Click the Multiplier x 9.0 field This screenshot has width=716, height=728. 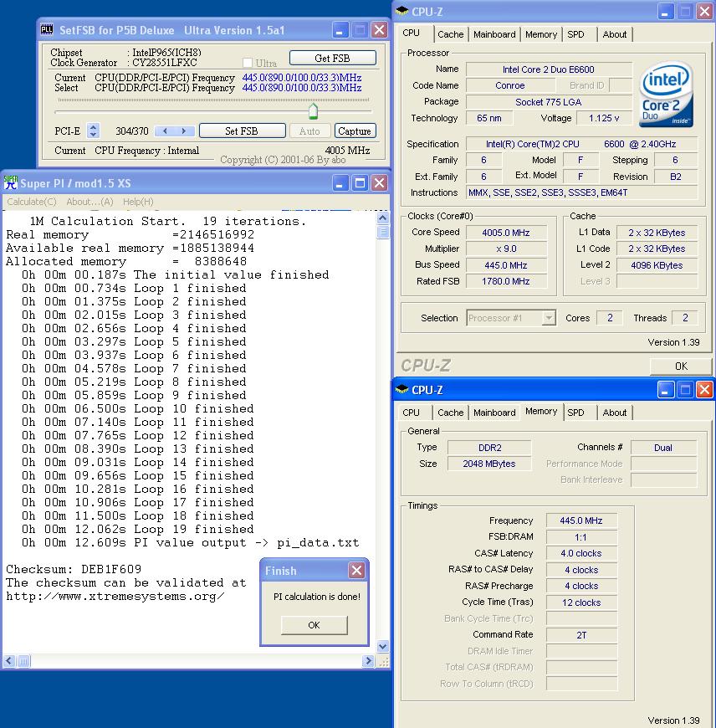pos(506,249)
